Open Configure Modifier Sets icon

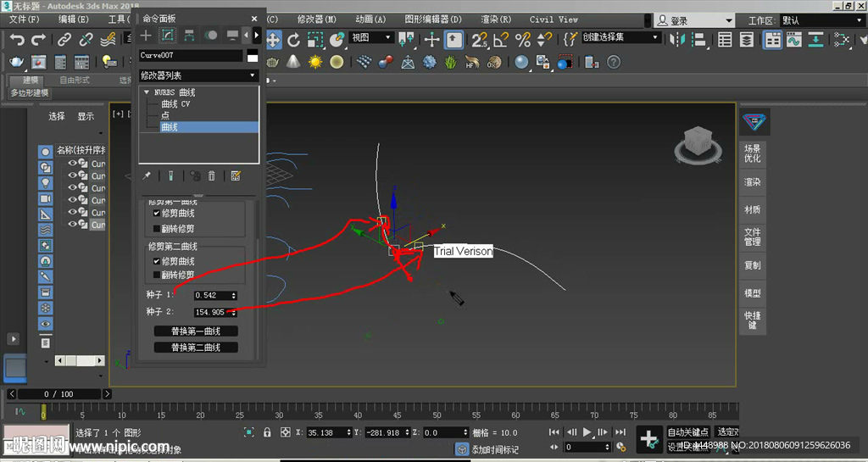(236, 176)
